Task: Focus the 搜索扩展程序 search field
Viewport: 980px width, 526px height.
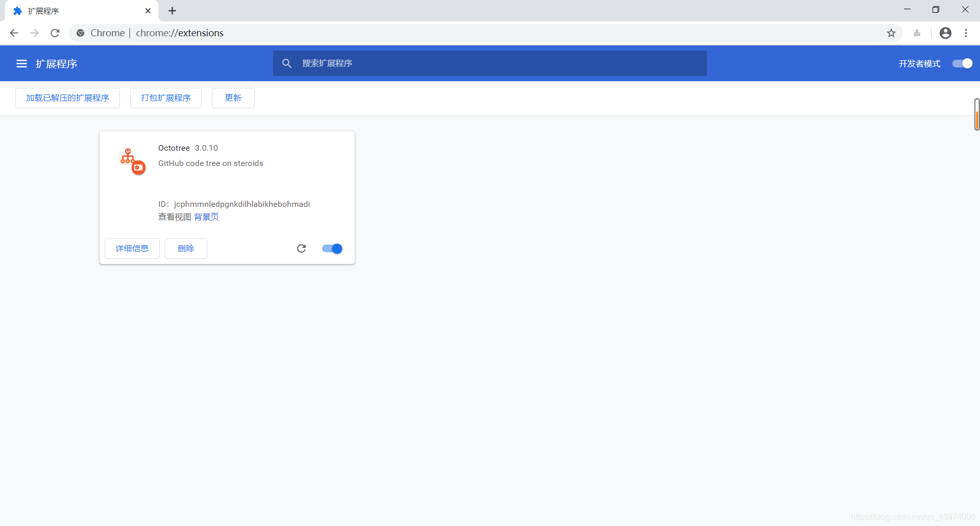Action: tap(490, 63)
